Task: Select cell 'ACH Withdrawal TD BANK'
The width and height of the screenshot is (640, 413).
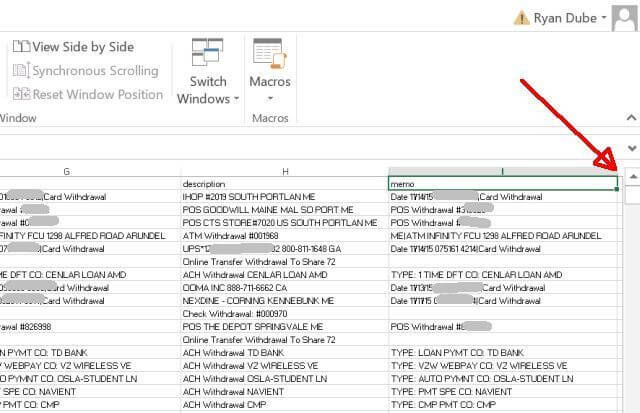Action: (x=284, y=353)
